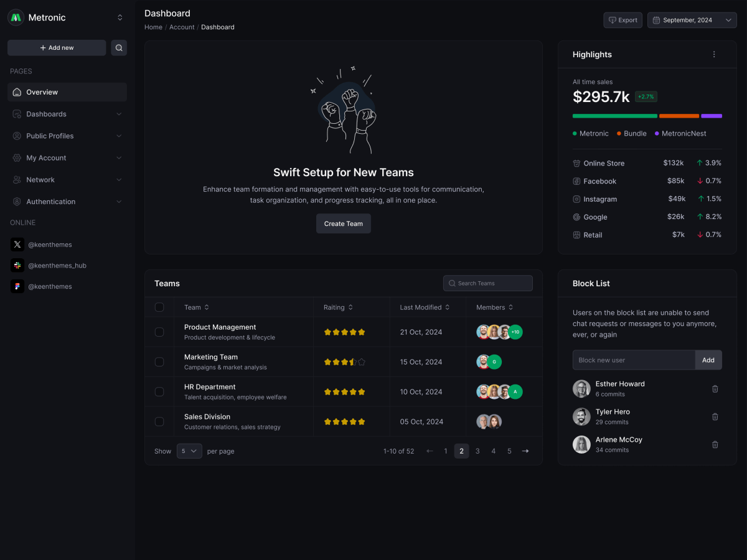Image resolution: width=747 pixels, height=560 pixels.
Task: Click the Google channel icon
Action: 576,217
